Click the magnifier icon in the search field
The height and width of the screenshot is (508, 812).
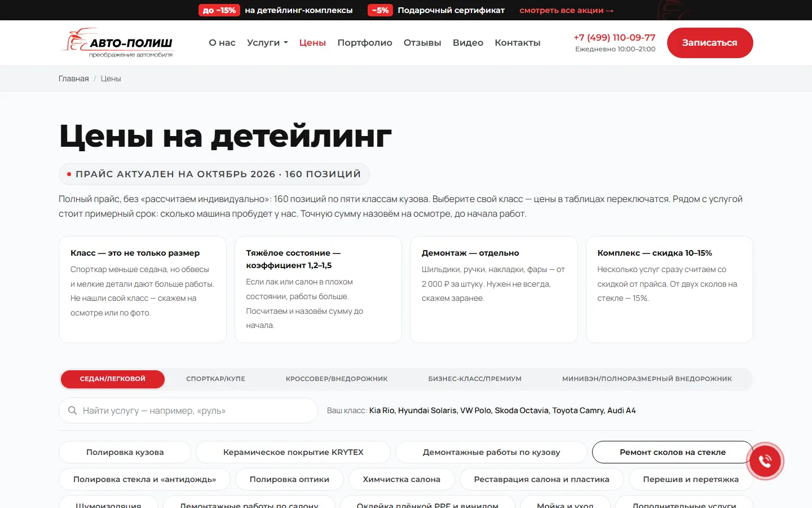(x=72, y=410)
